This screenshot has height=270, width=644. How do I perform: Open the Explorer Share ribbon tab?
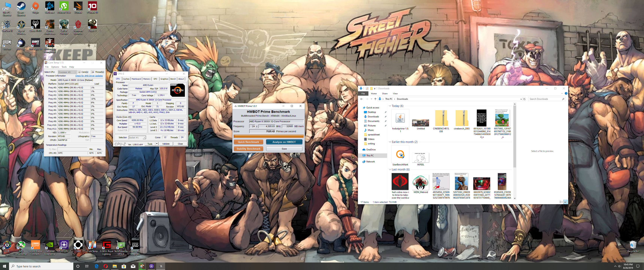[385, 93]
